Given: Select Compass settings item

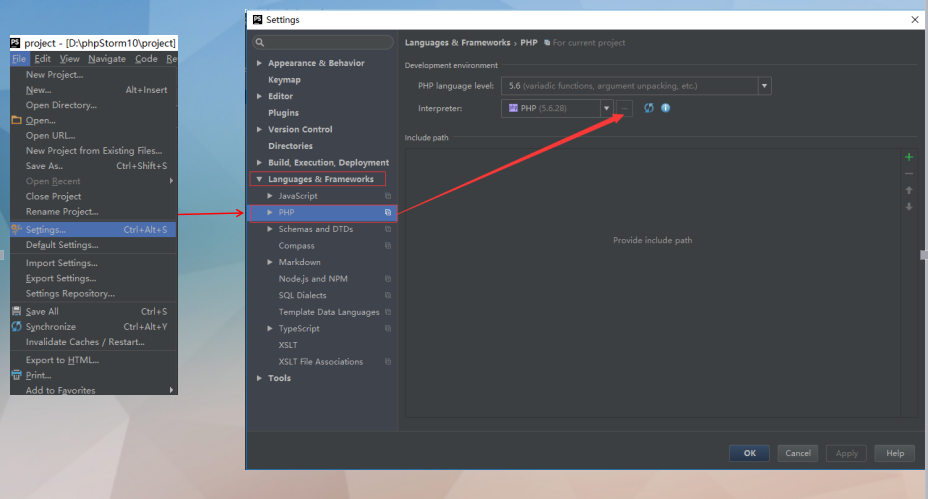Looking at the screenshot, I should pyautogui.click(x=297, y=246).
